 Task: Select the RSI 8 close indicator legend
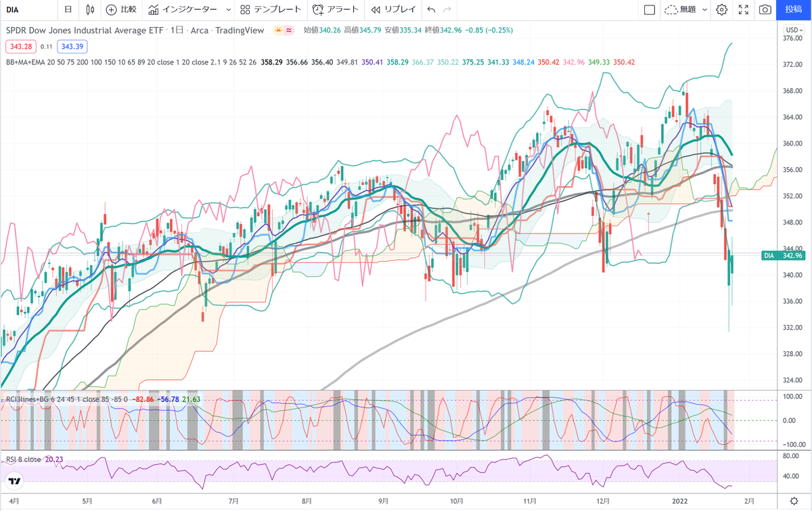[23, 459]
